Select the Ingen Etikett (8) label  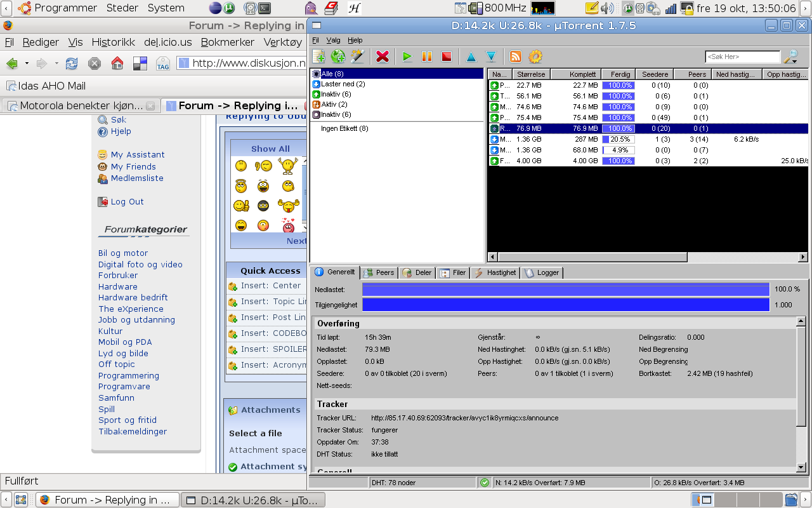pyautogui.click(x=344, y=128)
